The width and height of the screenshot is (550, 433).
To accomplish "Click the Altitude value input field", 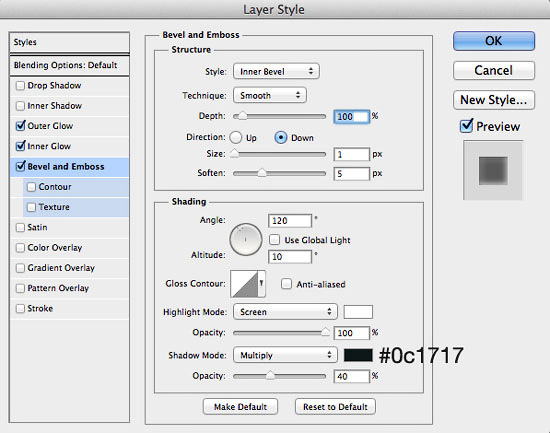I will (x=290, y=257).
